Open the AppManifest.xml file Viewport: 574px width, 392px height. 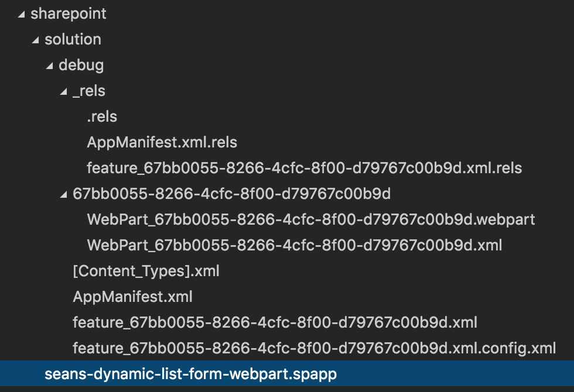(132, 297)
